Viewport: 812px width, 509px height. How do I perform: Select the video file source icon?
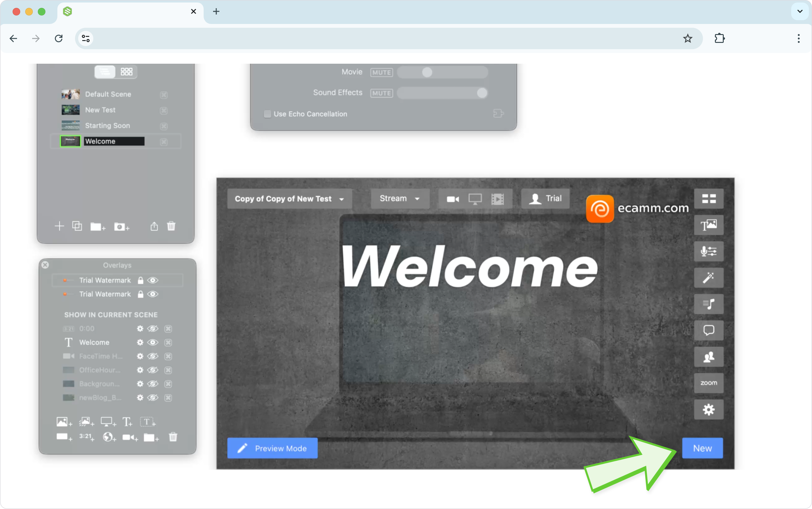pyautogui.click(x=497, y=199)
